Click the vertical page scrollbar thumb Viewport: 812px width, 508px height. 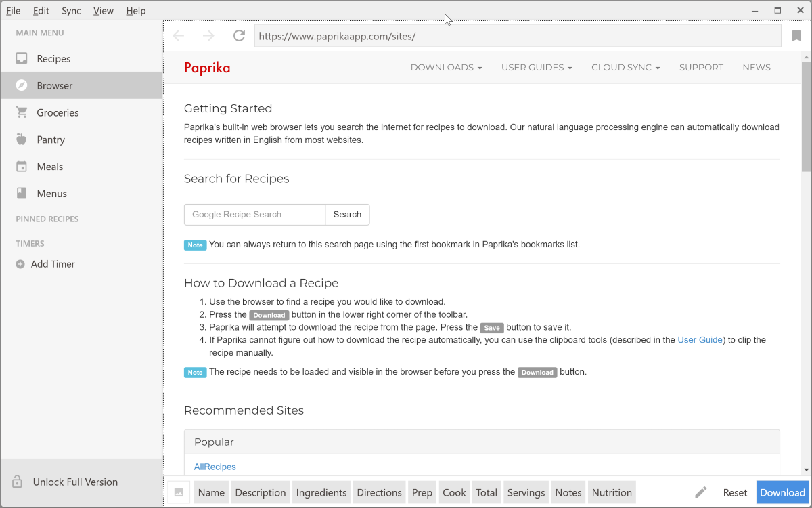pyautogui.click(x=807, y=117)
